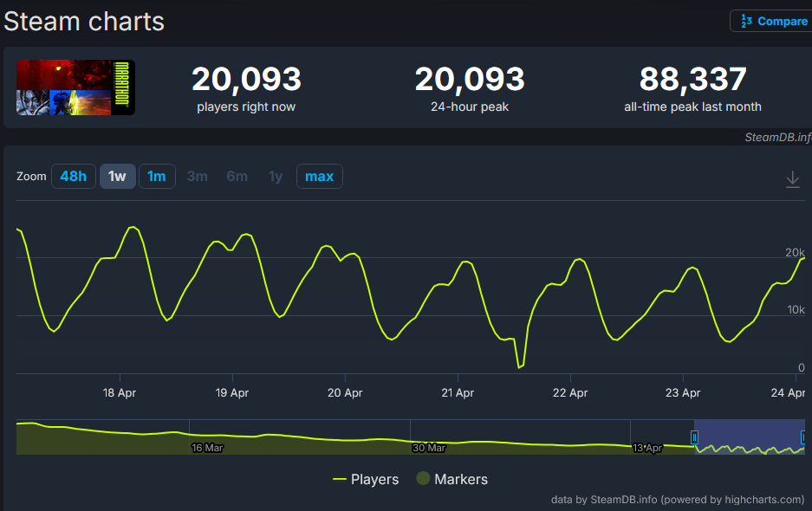812x511 pixels.
Task: Switch zoom to 1m
Action: (157, 177)
